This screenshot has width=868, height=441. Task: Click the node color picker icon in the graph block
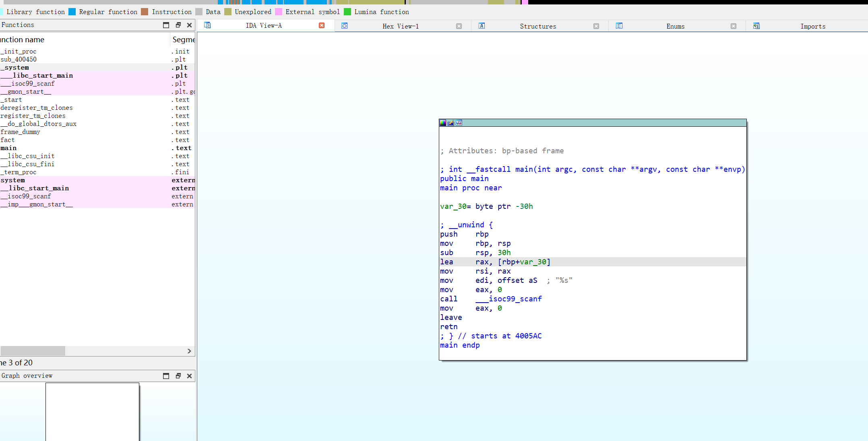coord(443,123)
